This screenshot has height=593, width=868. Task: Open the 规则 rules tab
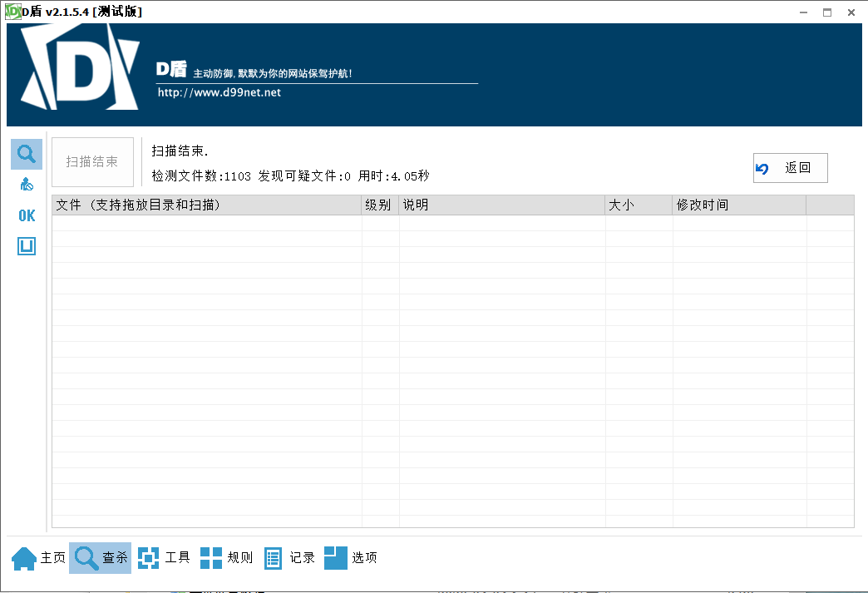(226, 557)
